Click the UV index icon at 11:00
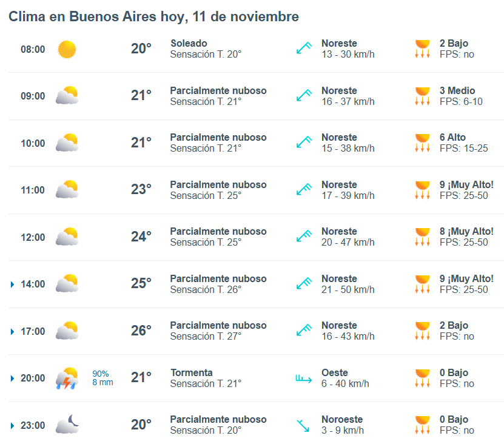 click(x=422, y=190)
